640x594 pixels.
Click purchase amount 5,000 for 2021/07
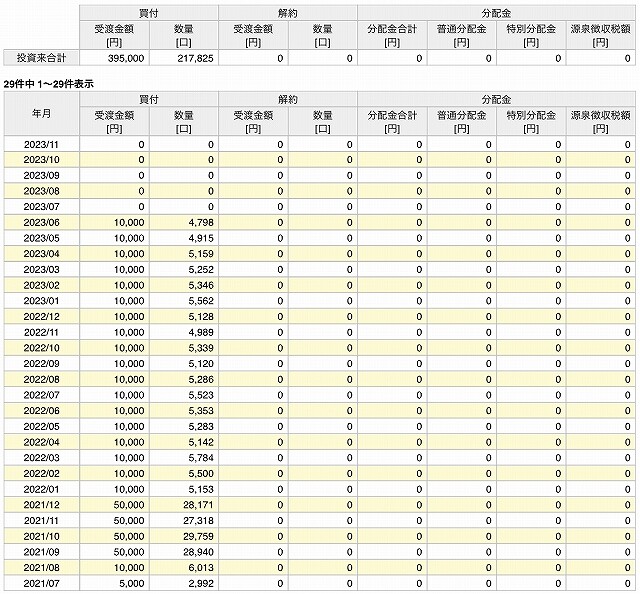132,583
